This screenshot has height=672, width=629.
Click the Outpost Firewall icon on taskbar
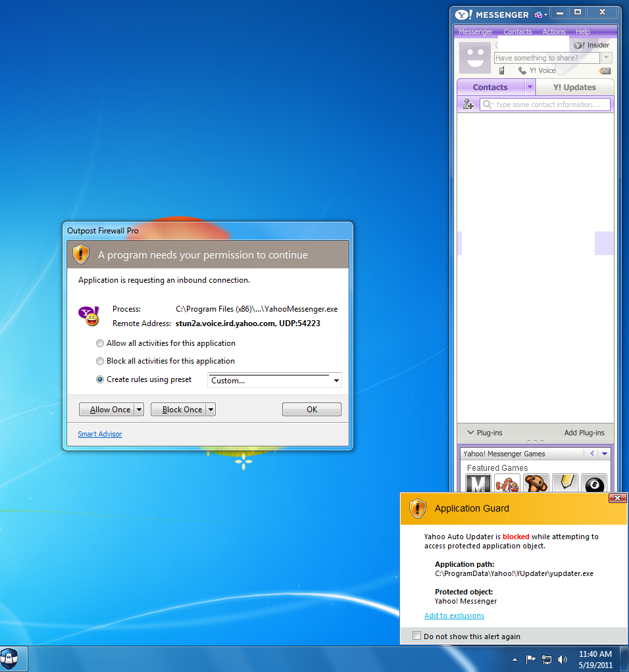pyautogui.click(x=9, y=659)
